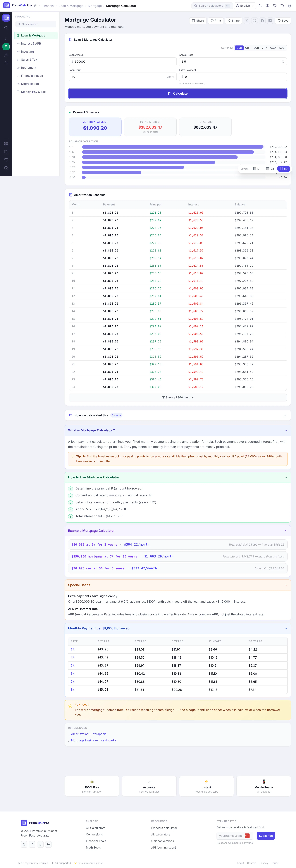Click the home icon in the breadcrumb
Image resolution: width=296 pixels, height=868 pixels.
pyautogui.click(x=36, y=6)
